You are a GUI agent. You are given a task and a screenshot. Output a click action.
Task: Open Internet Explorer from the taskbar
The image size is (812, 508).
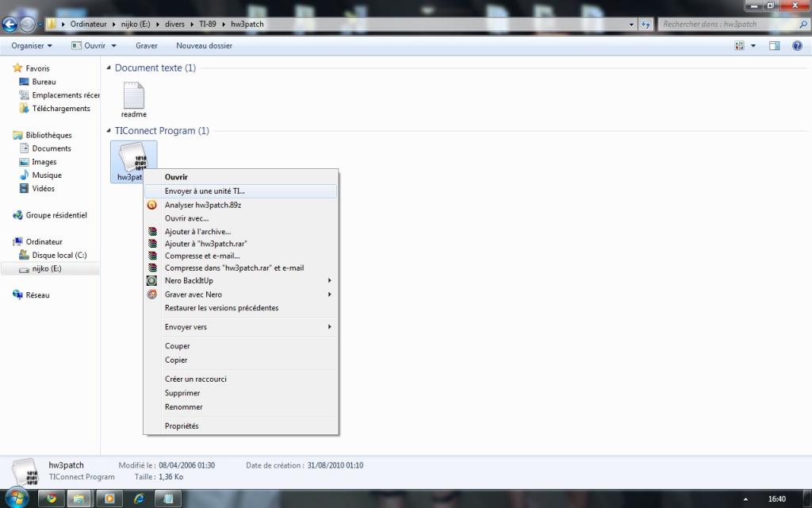click(x=139, y=498)
